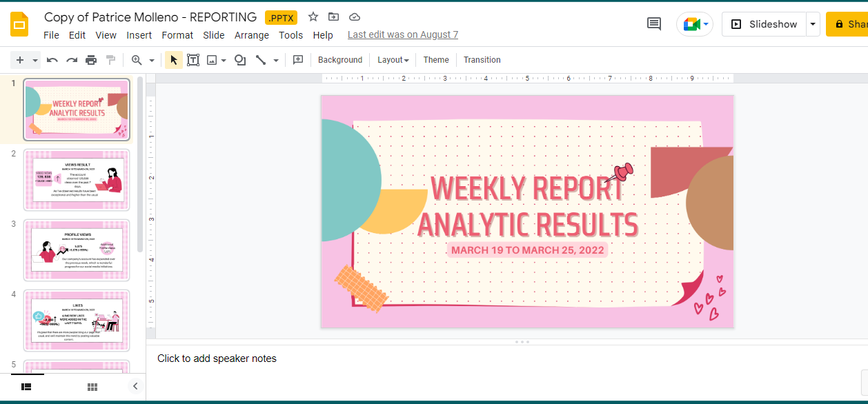Open the Google Slides home icon
Viewport: 868px width, 404px height.
coord(19,24)
